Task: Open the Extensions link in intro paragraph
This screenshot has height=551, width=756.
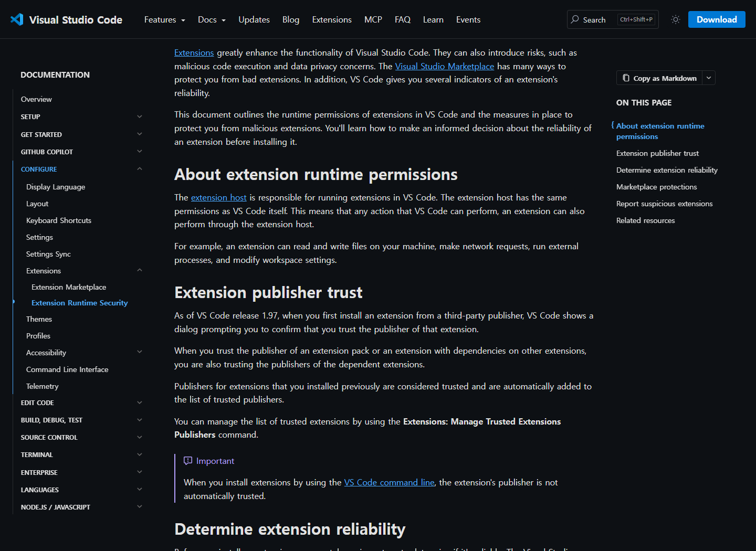Action: pyautogui.click(x=194, y=52)
